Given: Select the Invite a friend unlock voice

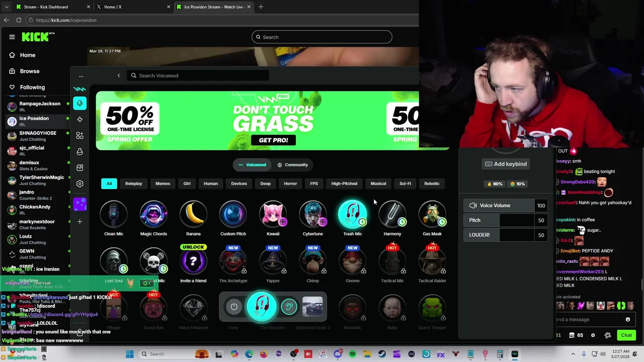Looking at the screenshot, I should click(x=193, y=261).
